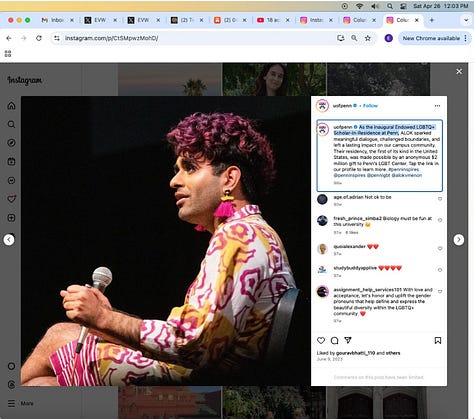This screenshot has width=474, height=419.
Task: Click the date and time in menu bar
Action: [x=441, y=6]
